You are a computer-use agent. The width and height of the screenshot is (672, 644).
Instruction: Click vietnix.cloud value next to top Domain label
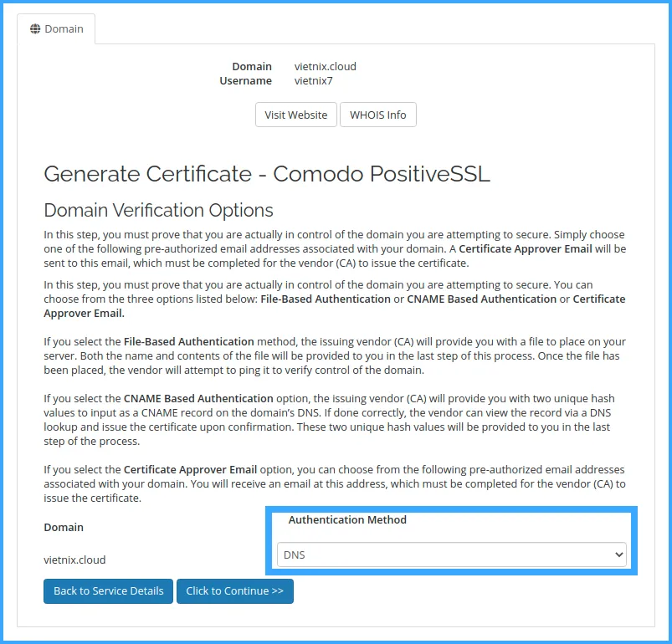pyautogui.click(x=325, y=66)
